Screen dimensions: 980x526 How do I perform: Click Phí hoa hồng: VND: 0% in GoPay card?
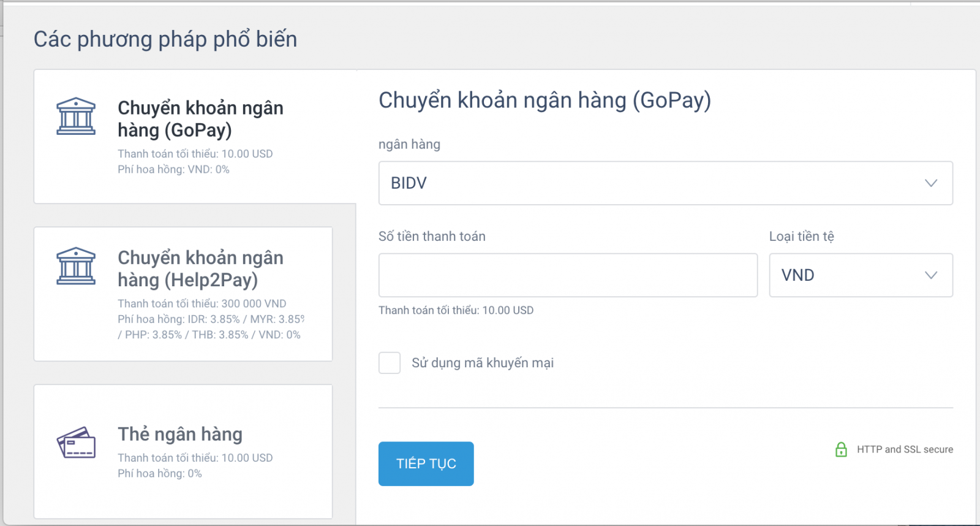coord(173,169)
